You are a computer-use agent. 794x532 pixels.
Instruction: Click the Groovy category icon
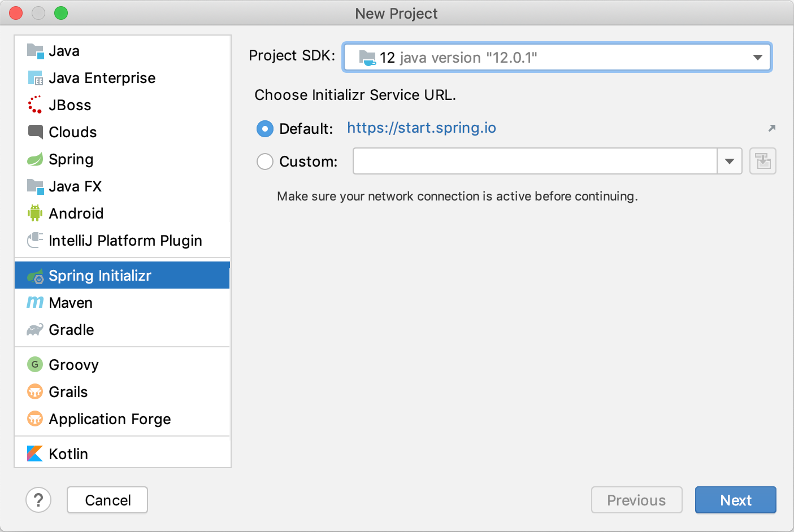tap(35, 365)
